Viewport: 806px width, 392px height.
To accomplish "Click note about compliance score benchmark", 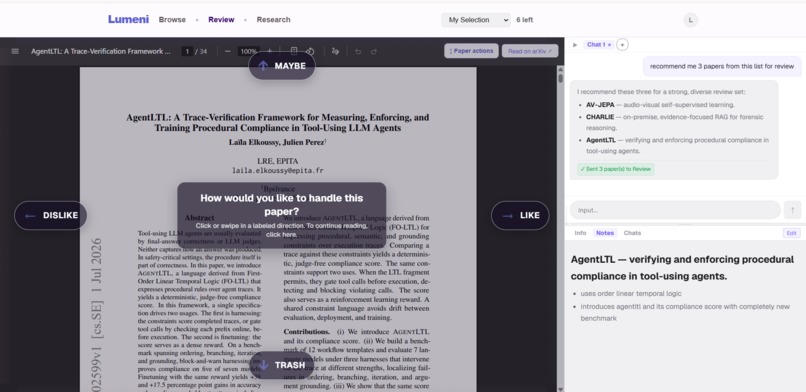I will pos(685,312).
